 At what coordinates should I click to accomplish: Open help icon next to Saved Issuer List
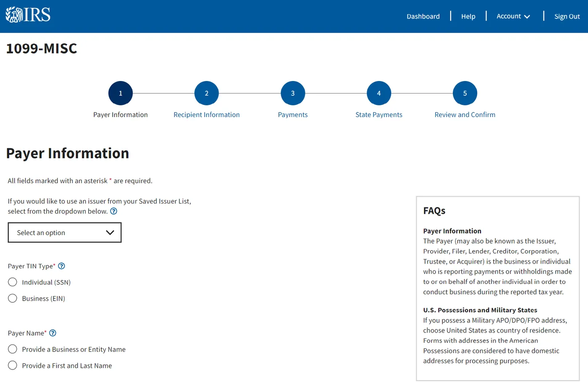[x=113, y=211]
